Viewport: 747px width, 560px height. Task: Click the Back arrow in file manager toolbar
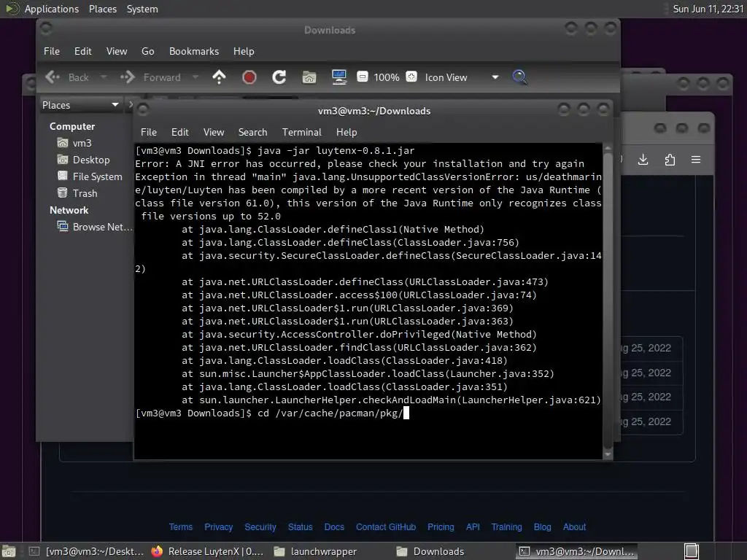point(53,77)
